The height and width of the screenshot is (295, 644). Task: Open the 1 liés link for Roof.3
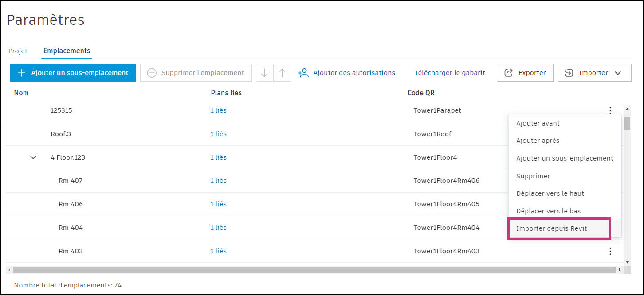pyautogui.click(x=218, y=134)
